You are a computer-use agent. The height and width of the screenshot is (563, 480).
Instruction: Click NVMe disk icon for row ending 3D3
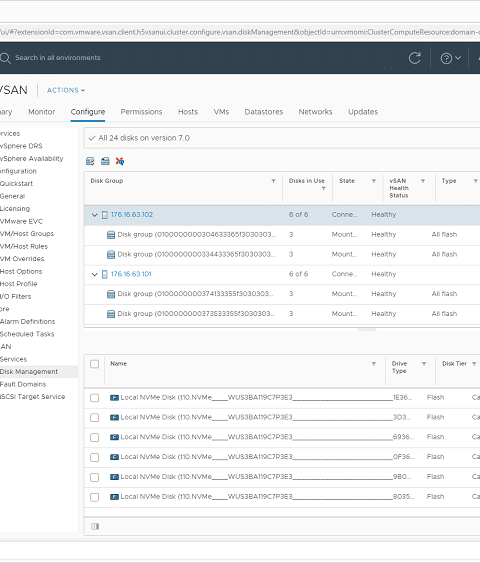(114, 417)
